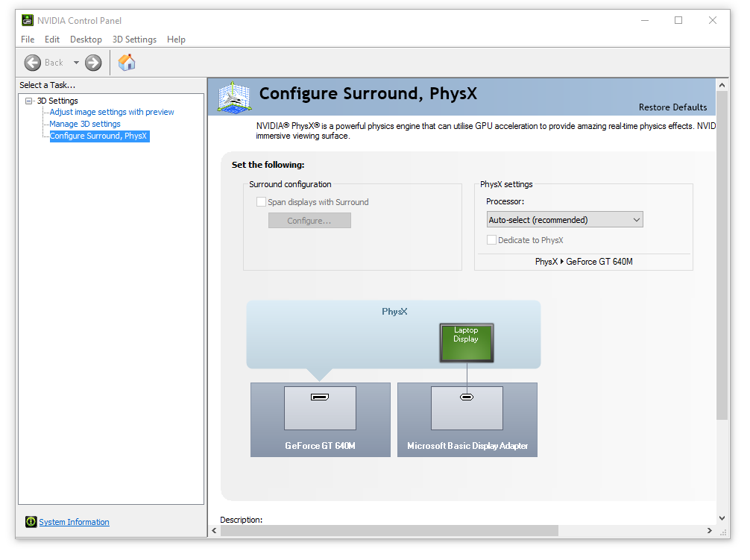
Task: Select the Laptop Display monitor icon
Action: pos(467,342)
